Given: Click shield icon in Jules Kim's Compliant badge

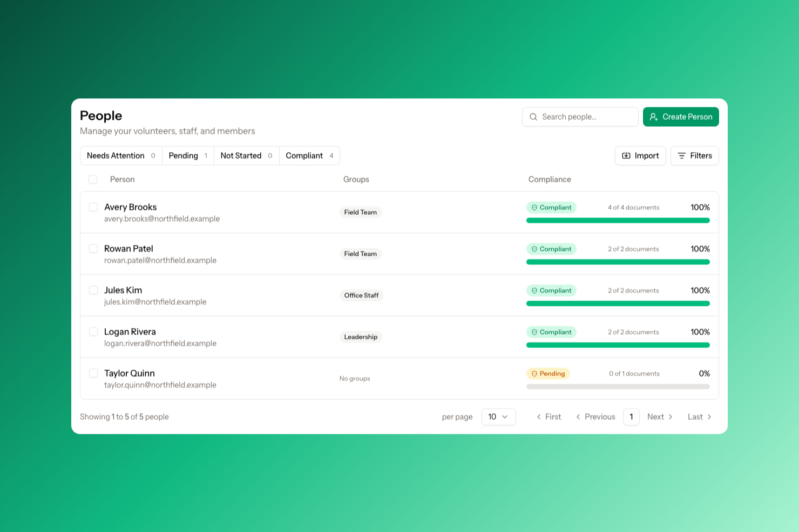Looking at the screenshot, I should tap(534, 290).
